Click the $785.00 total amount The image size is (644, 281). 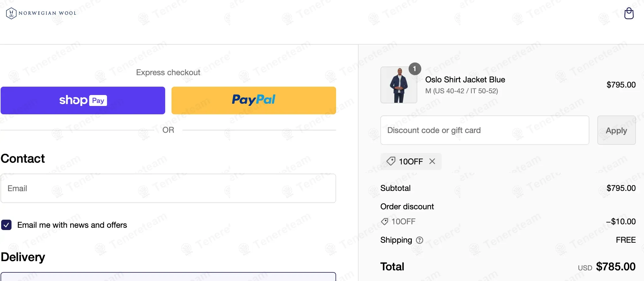click(616, 267)
